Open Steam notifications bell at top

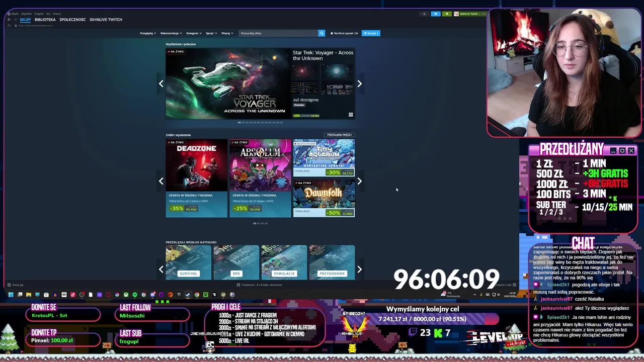point(447,14)
